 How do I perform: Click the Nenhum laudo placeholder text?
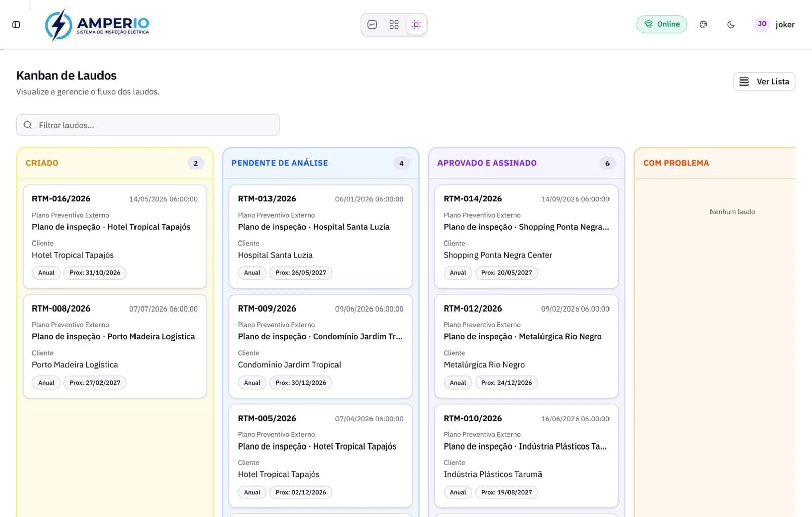732,212
